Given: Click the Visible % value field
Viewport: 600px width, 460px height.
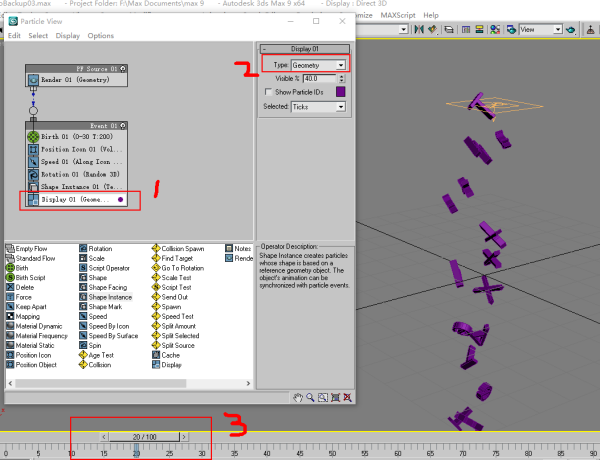Looking at the screenshot, I should tap(319, 78).
